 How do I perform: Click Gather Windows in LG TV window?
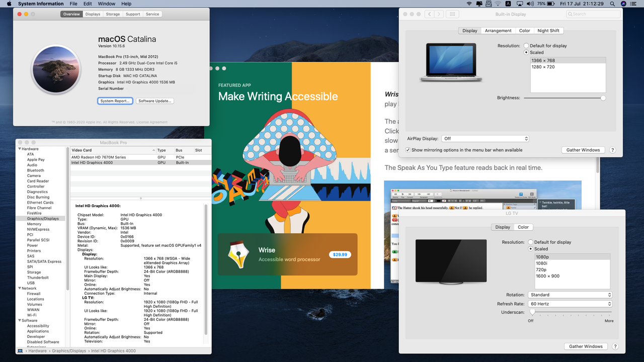[586, 346]
